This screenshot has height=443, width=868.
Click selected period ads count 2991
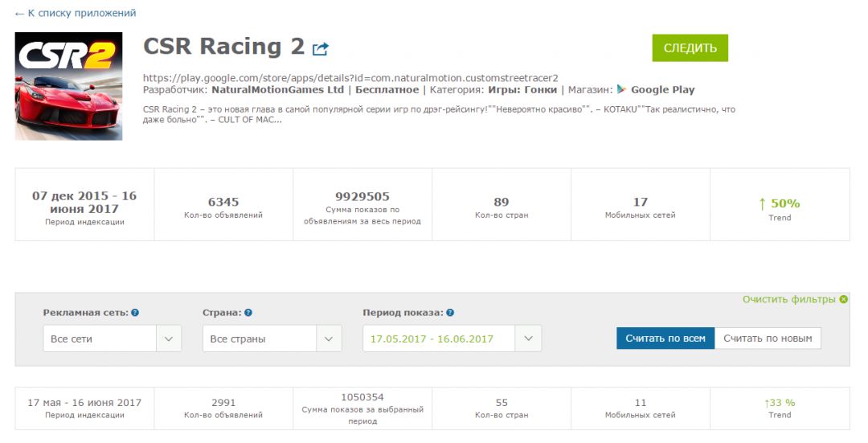click(x=223, y=403)
